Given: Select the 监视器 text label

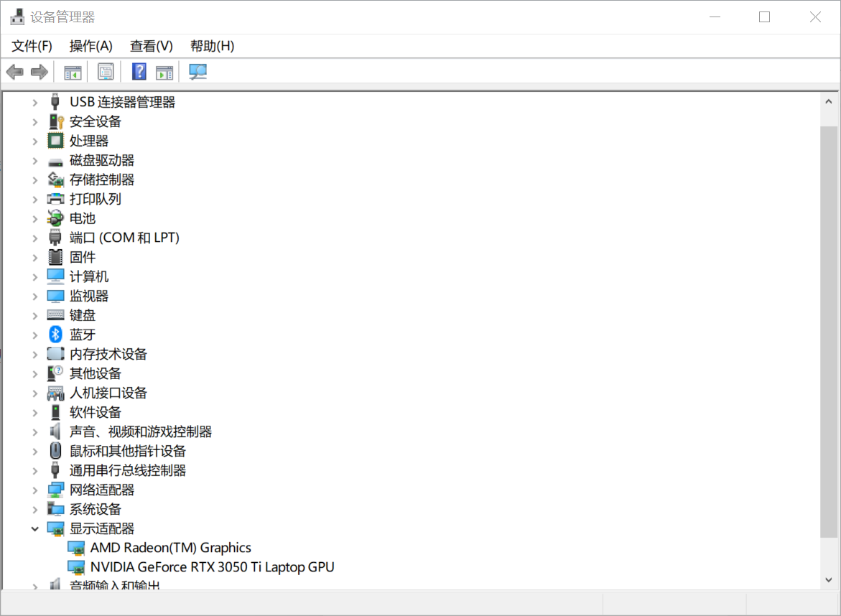Looking at the screenshot, I should (x=89, y=296).
